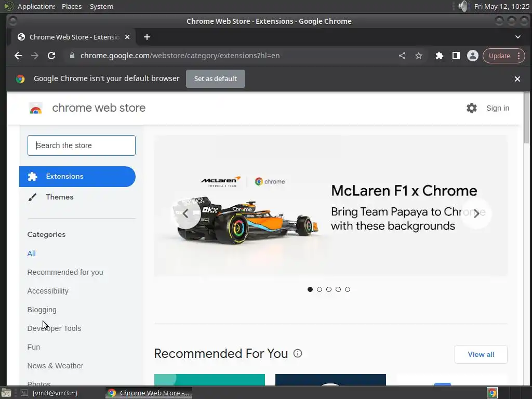This screenshot has height=399, width=532.
Task: Open the Chrome profile avatar
Action: [473, 56]
